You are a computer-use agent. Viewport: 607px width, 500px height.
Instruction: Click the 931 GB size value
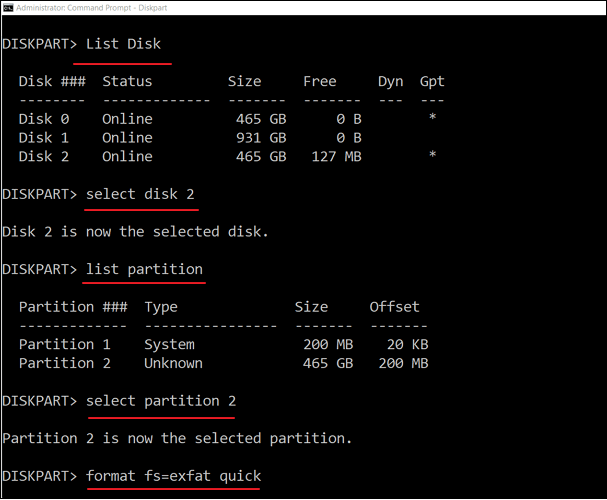pos(256,138)
